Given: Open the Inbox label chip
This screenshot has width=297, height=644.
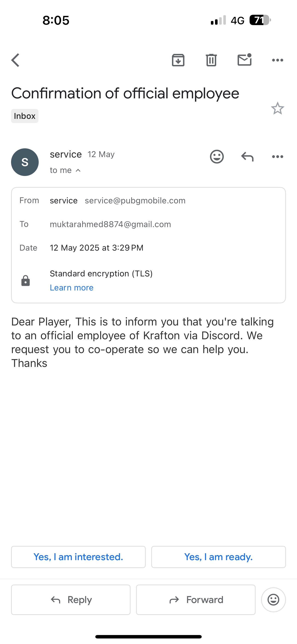Looking at the screenshot, I should point(25,116).
